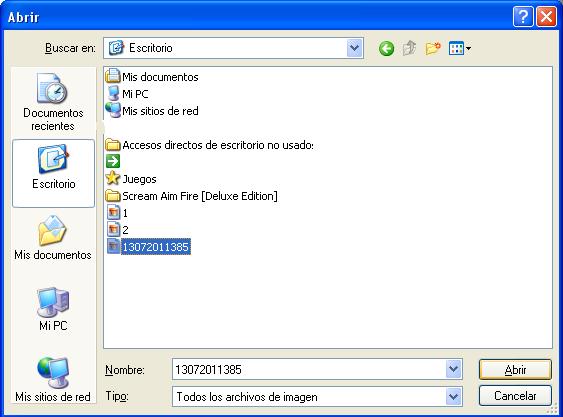Click the help question mark button

click(x=523, y=17)
